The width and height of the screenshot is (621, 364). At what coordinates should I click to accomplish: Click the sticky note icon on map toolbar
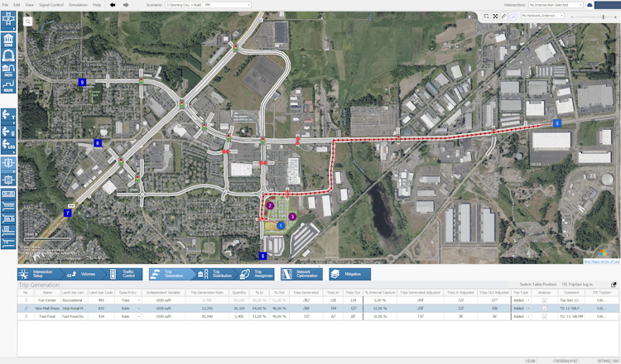[x=512, y=17]
